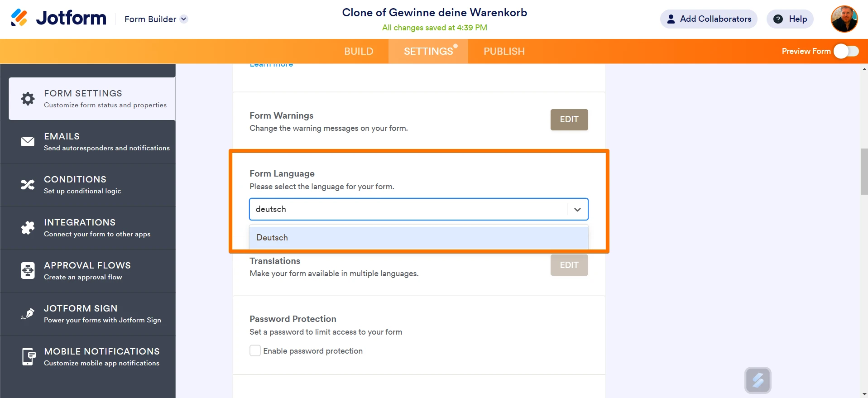This screenshot has height=398, width=868.
Task: Click the Form Settings gear icon
Action: click(x=27, y=98)
